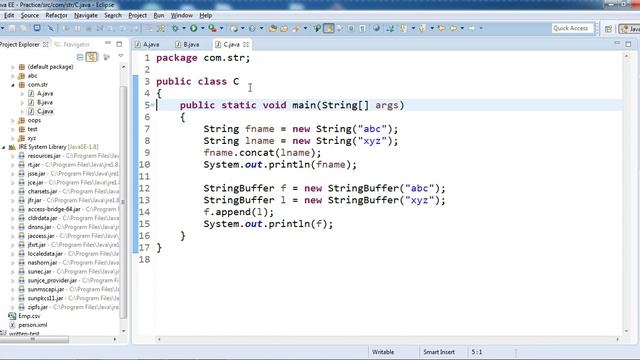The image size is (640, 360).
Task: Click the terminal monitor icon in toolbar
Action: (x=37, y=28)
